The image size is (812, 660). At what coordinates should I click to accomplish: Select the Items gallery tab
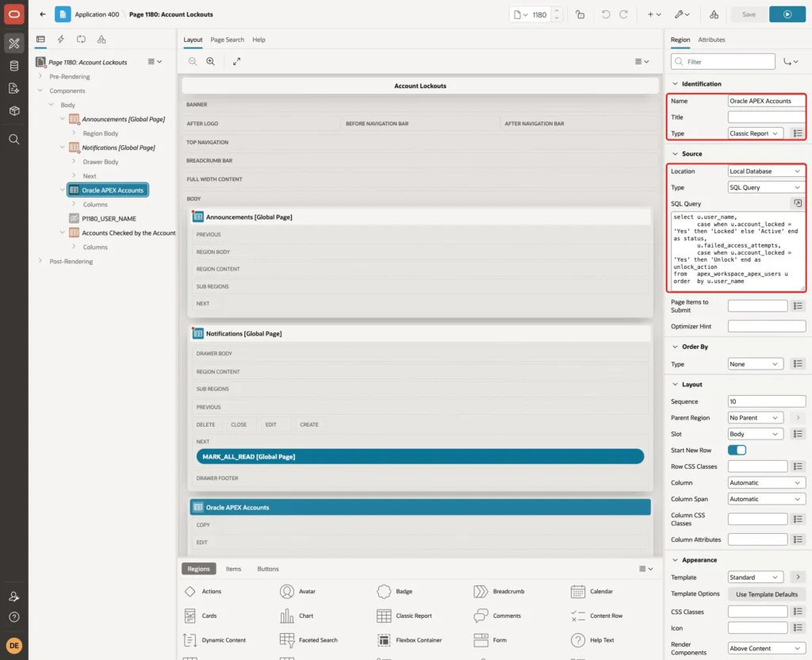coord(233,569)
